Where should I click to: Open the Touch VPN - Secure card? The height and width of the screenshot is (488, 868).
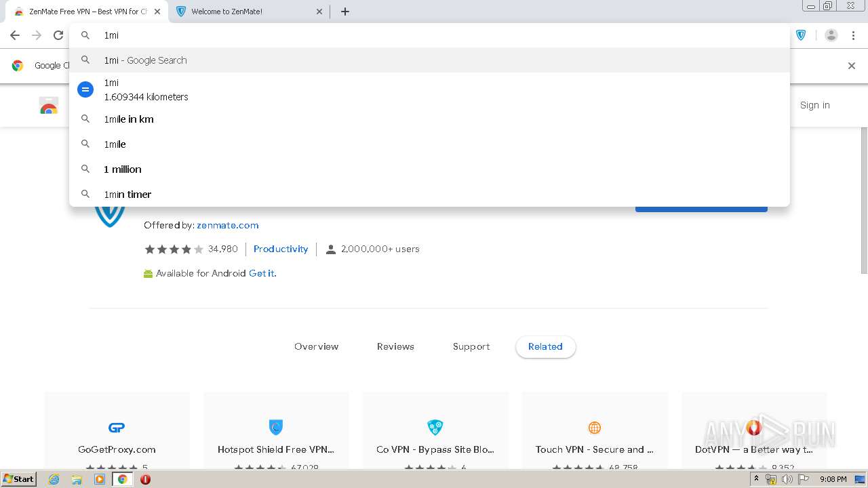tap(595, 430)
